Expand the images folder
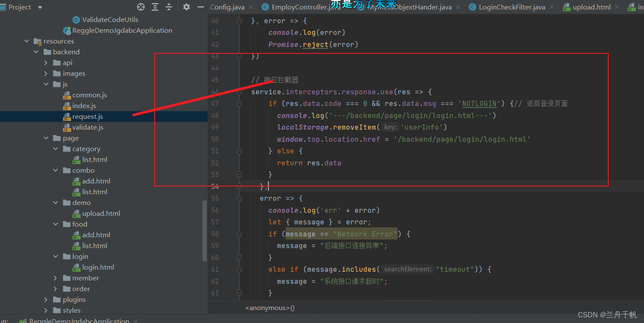Screen dimensions: 644x323 pos(46,74)
